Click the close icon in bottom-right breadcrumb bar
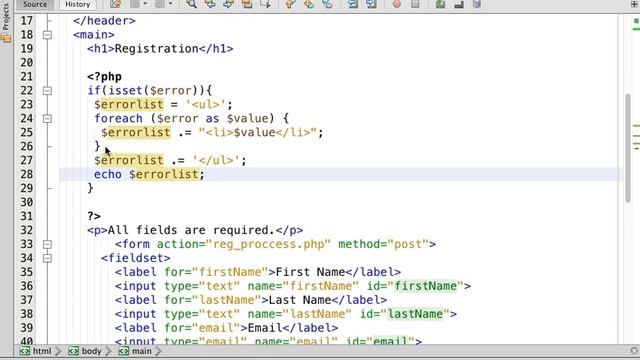Image resolution: width=640 pixels, height=360 pixels. [x=634, y=351]
